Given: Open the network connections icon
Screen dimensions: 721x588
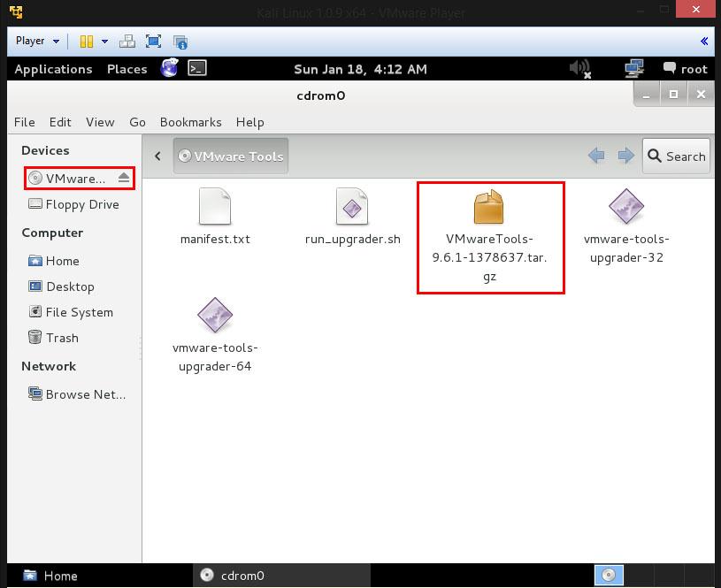Looking at the screenshot, I should point(634,69).
